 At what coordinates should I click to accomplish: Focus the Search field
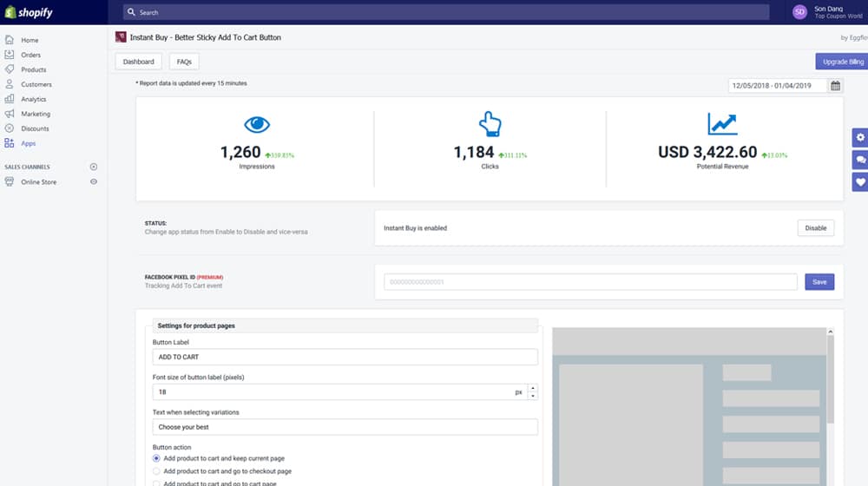point(446,11)
